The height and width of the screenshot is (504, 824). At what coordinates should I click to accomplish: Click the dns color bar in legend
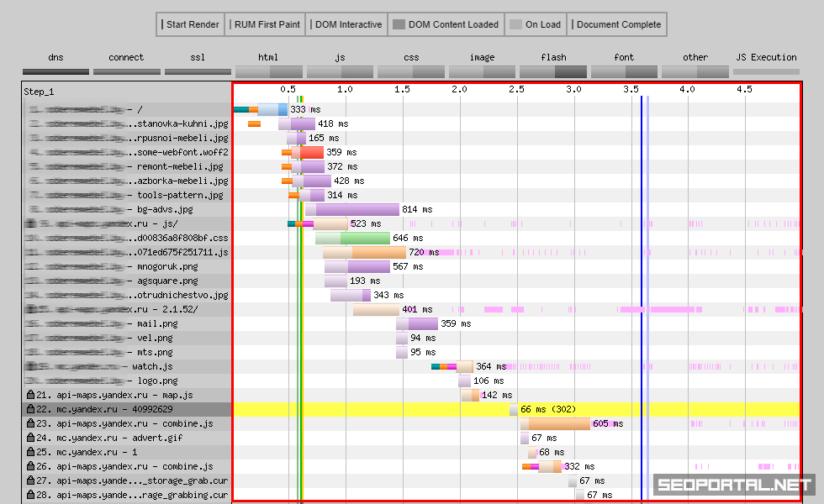pyautogui.click(x=55, y=72)
